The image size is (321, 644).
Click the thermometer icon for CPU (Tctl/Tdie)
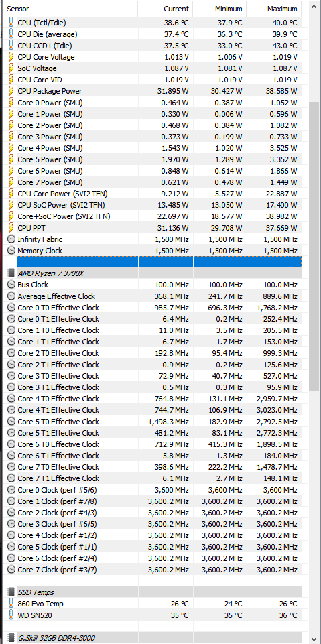click(11, 23)
